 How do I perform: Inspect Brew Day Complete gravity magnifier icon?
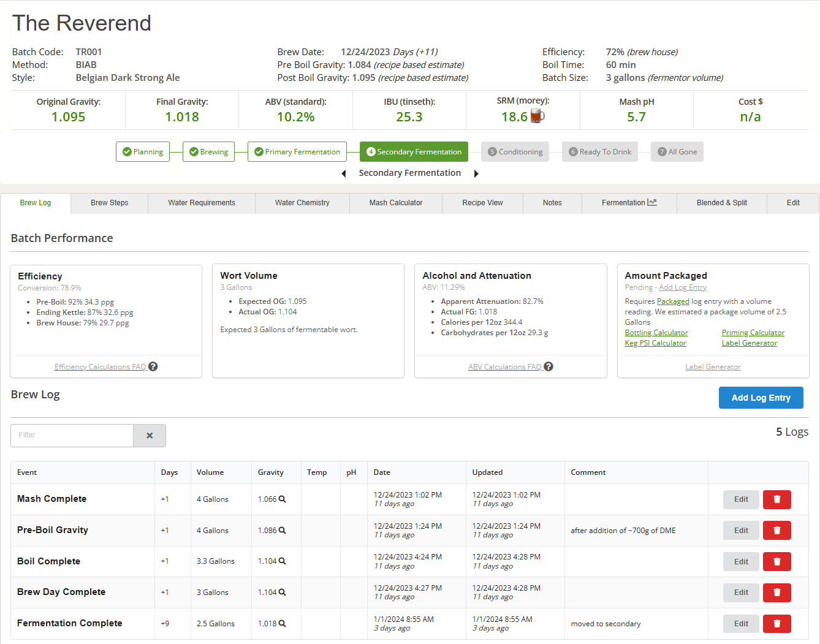[283, 593]
